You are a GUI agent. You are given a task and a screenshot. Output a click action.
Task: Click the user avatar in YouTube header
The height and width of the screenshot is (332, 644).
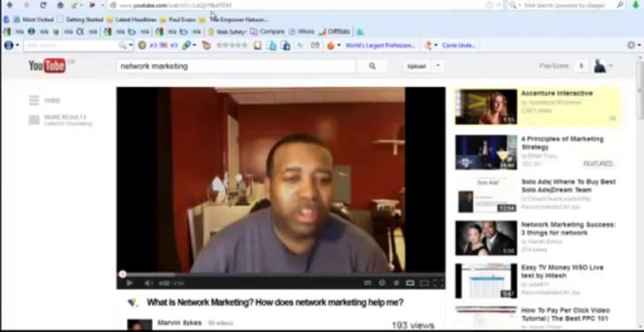pos(600,66)
